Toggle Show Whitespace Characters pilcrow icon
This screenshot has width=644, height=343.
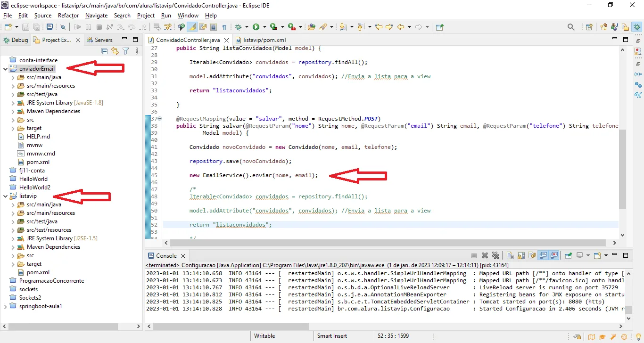(224, 27)
